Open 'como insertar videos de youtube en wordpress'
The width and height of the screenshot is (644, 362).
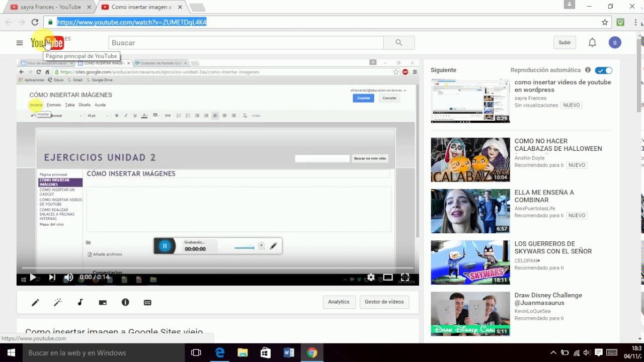click(562, 86)
